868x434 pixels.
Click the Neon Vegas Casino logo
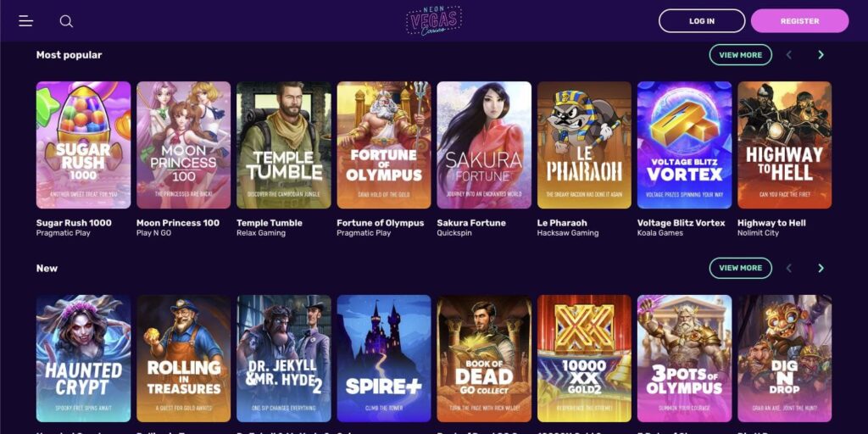pyautogui.click(x=433, y=21)
